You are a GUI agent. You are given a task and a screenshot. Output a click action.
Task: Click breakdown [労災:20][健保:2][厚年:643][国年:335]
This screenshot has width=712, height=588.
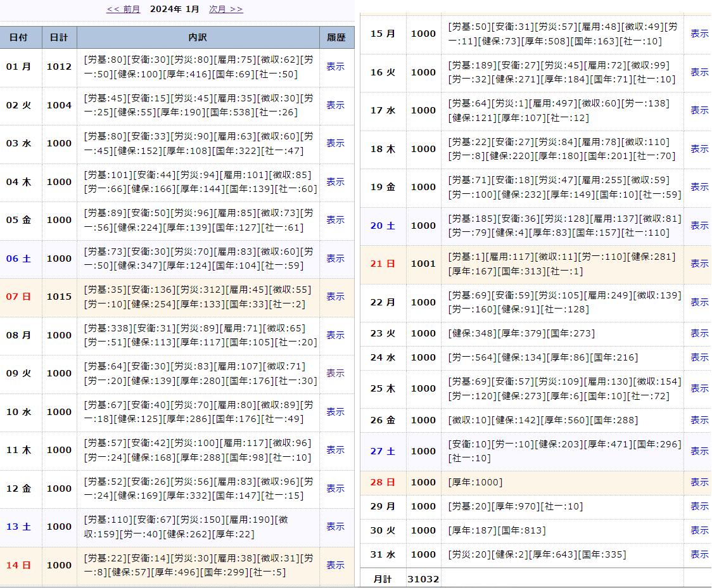[x=537, y=555]
